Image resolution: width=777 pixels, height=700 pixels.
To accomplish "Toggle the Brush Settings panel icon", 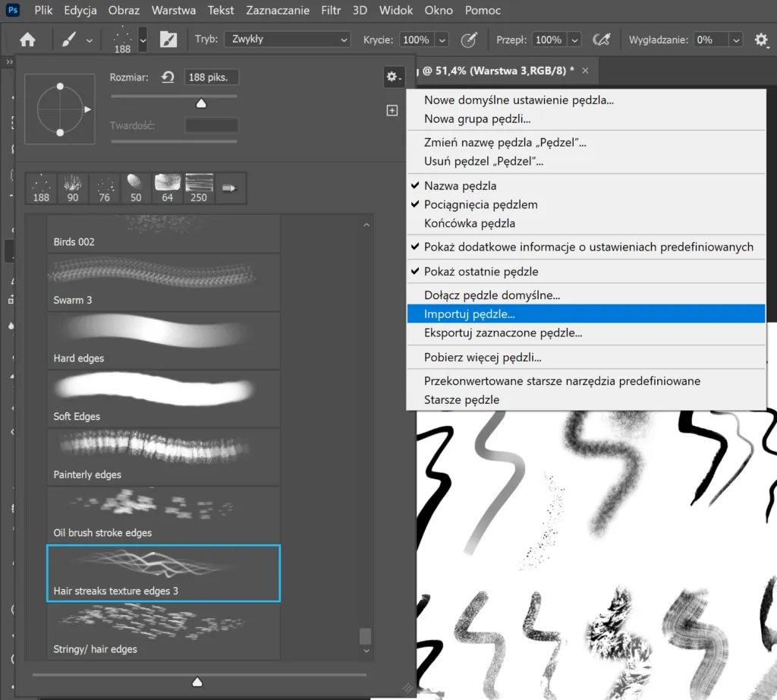I will coord(168,39).
